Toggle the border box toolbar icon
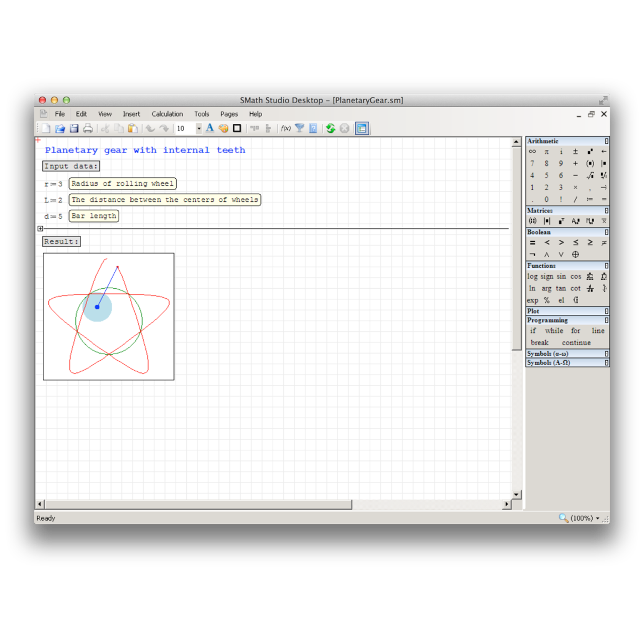644x644 pixels. click(237, 128)
